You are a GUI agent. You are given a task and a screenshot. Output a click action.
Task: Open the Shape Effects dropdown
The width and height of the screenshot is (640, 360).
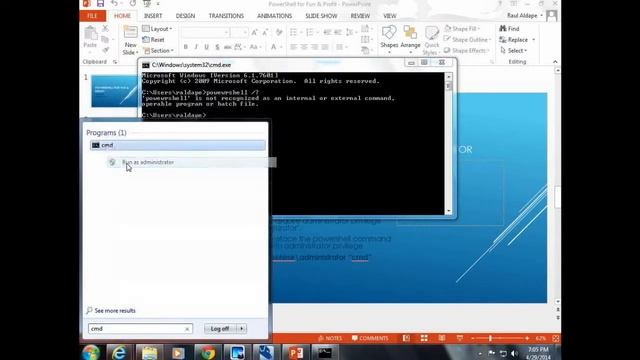pyautogui.click(x=467, y=51)
